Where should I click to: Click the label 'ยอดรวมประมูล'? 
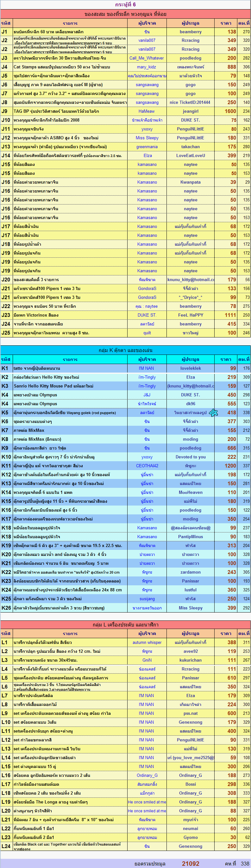(150, 863)
